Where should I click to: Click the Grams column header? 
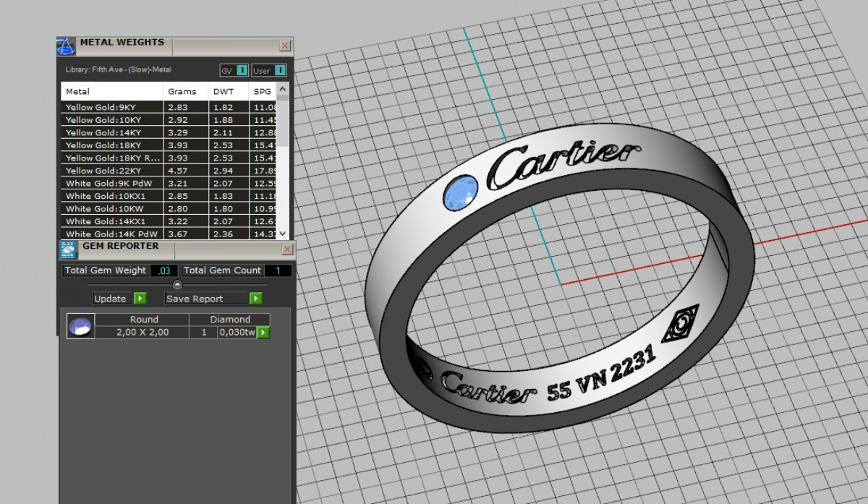pyautogui.click(x=182, y=92)
